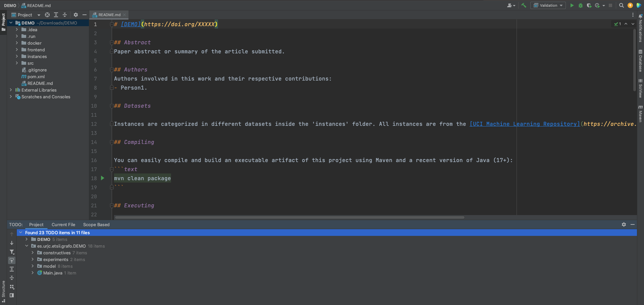Expand all items in the TODO panel
Viewport: 644px width, 305px height.
coord(12,269)
